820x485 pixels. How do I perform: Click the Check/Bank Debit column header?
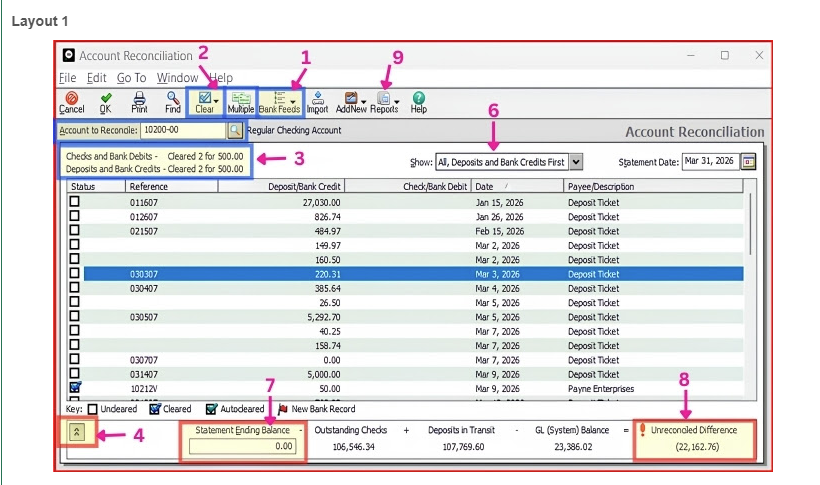pyautogui.click(x=408, y=186)
